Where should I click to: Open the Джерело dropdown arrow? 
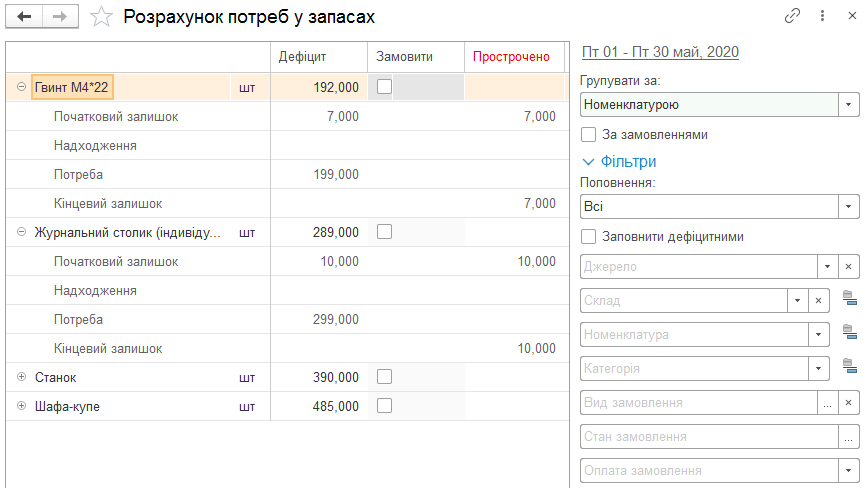click(x=828, y=266)
